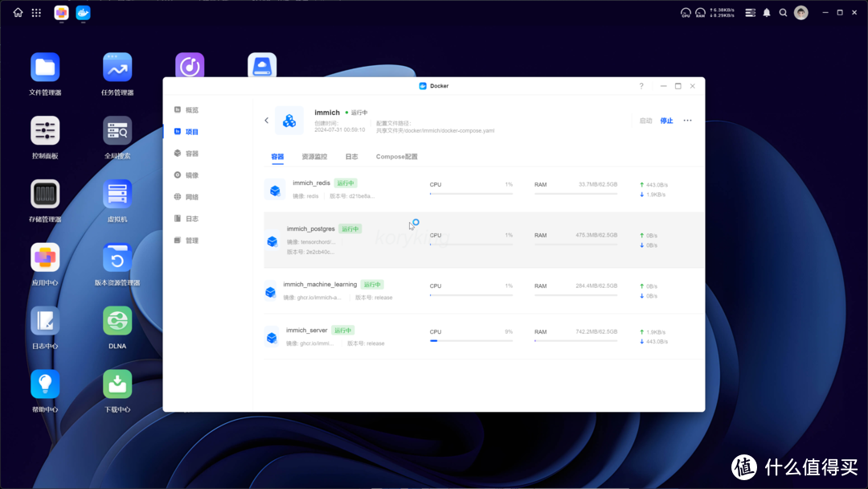Open the Control Panel desktop icon

tap(45, 131)
